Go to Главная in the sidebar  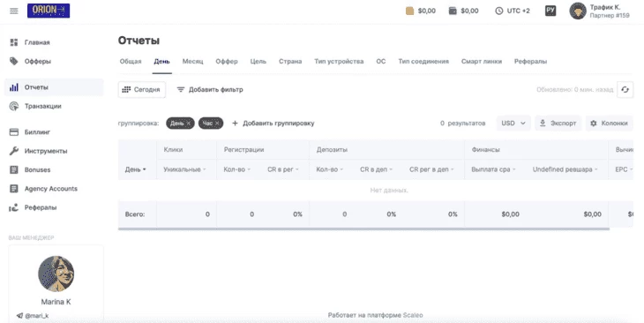tap(37, 42)
